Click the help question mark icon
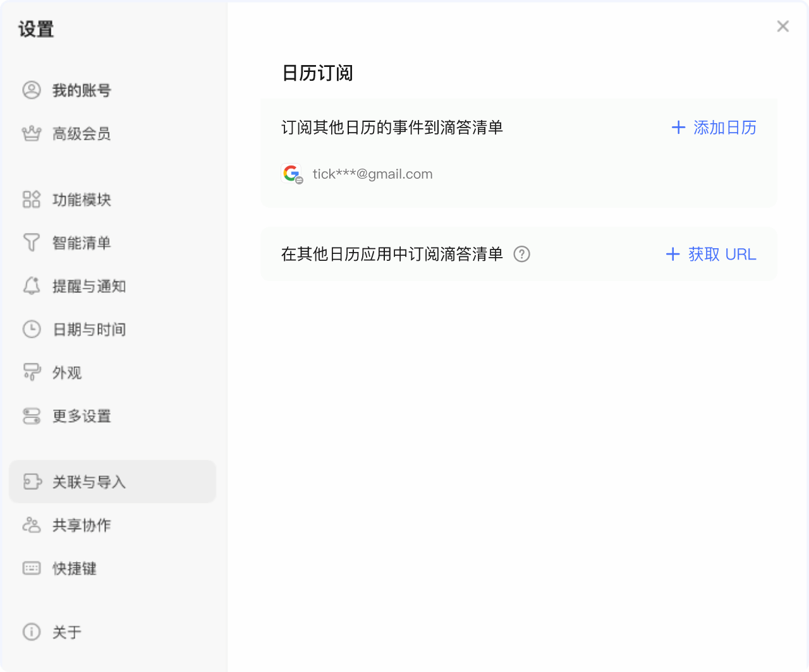This screenshot has height=672, width=809. click(521, 254)
